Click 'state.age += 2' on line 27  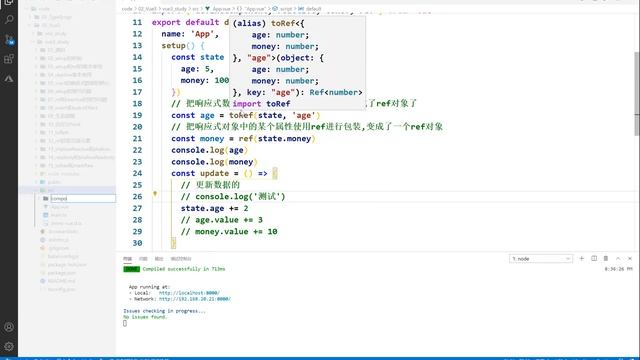click(x=215, y=208)
